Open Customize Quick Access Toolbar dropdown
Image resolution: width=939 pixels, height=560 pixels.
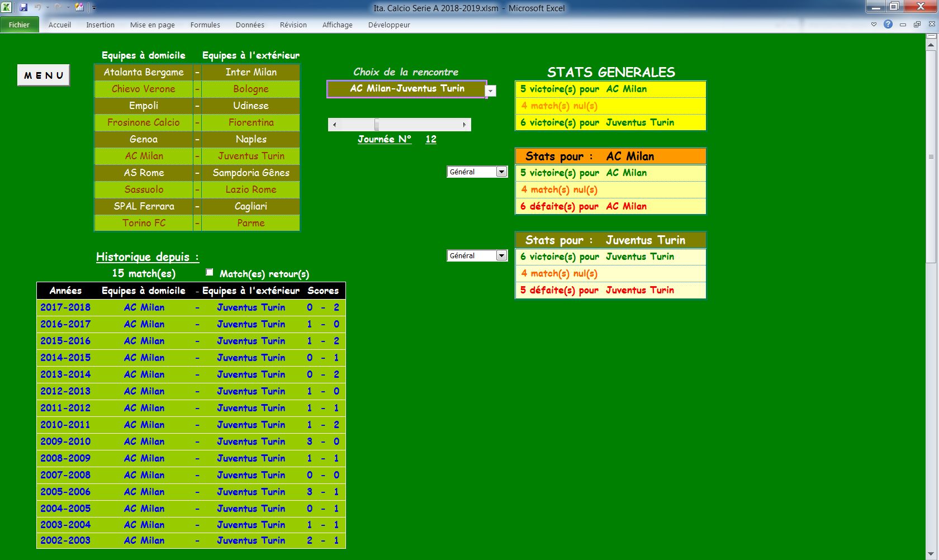tap(94, 8)
